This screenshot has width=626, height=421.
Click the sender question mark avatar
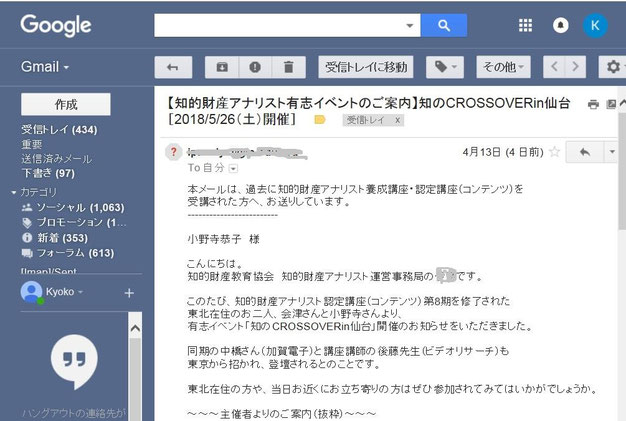(x=174, y=152)
